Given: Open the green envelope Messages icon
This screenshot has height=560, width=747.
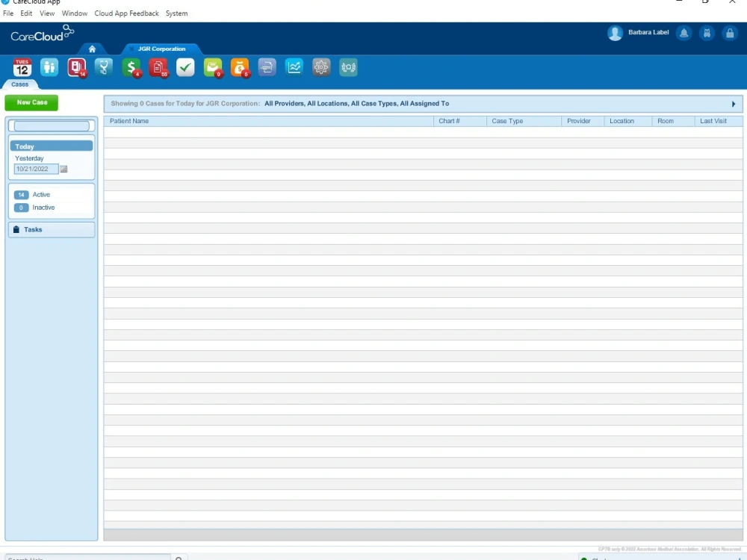Looking at the screenshot, I should (212, 68).
